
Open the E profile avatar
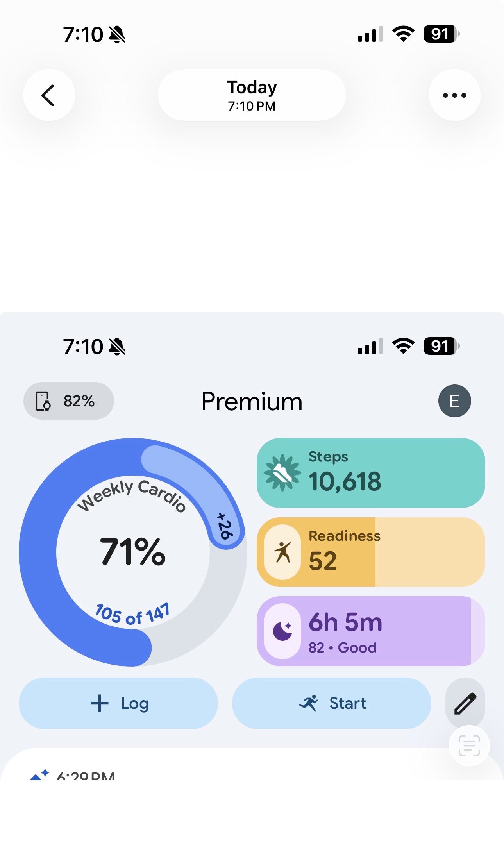(454, 401)
